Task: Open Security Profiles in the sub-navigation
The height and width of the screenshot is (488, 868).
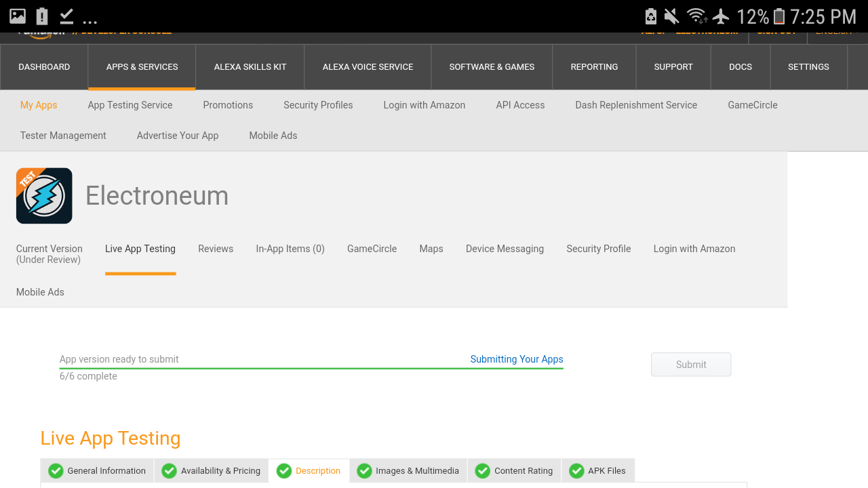Action: click(318, 105)
